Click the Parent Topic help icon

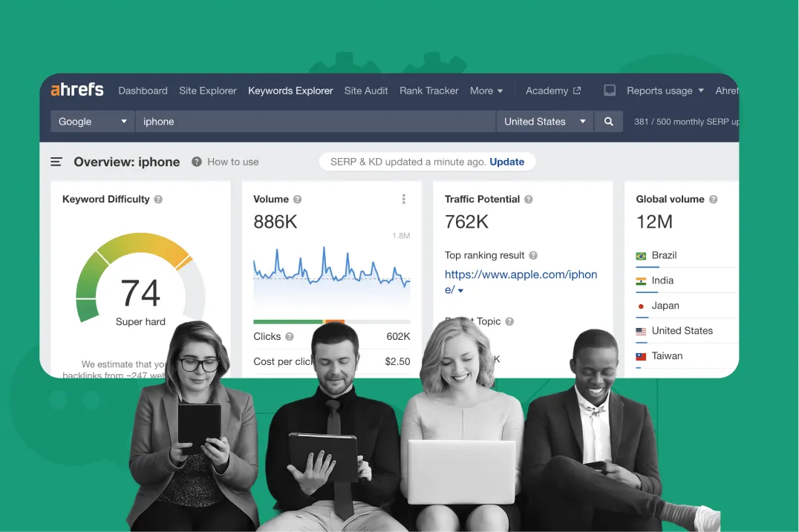509,321
